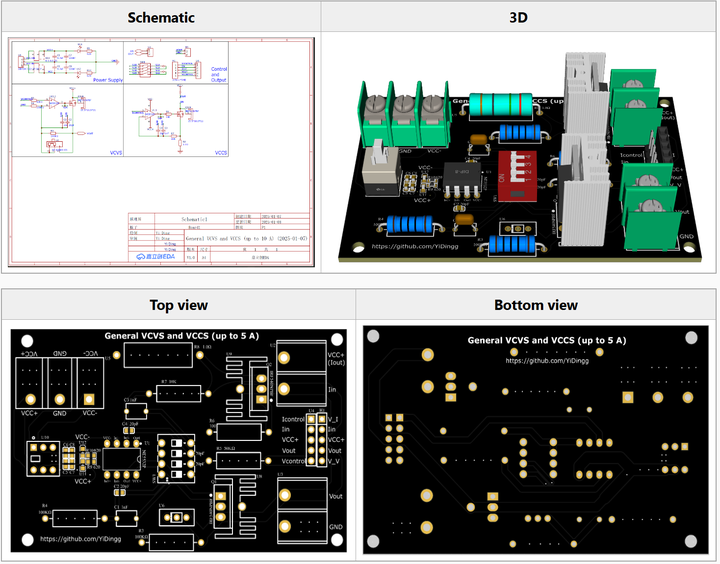Click the "V_I" header label in Top view

pyautogui.click(x=333, y=419)
